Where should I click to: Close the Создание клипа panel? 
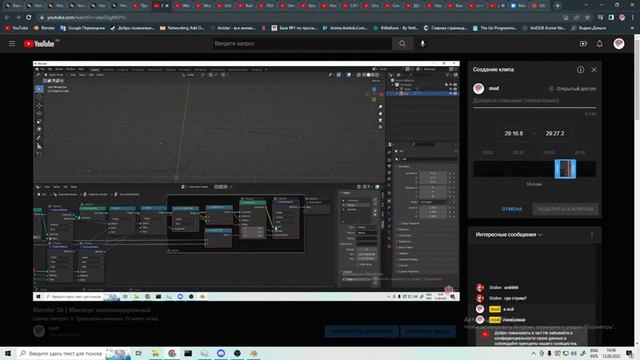tap(594, 70)
